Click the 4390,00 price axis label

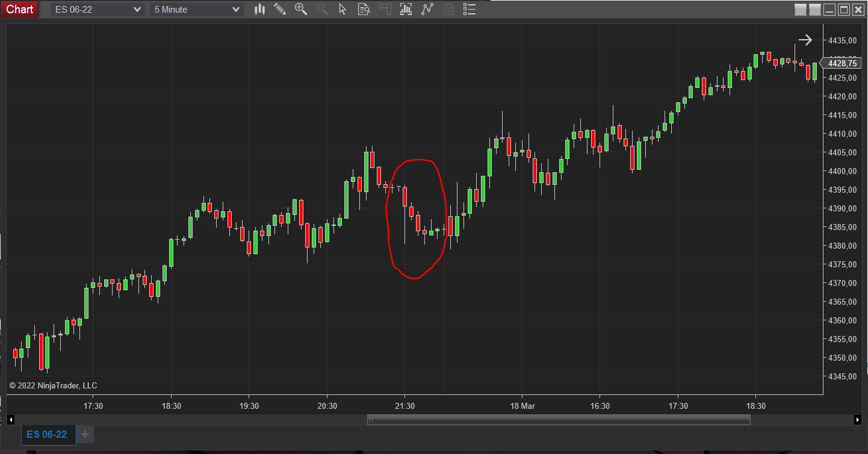click(842, 208)
